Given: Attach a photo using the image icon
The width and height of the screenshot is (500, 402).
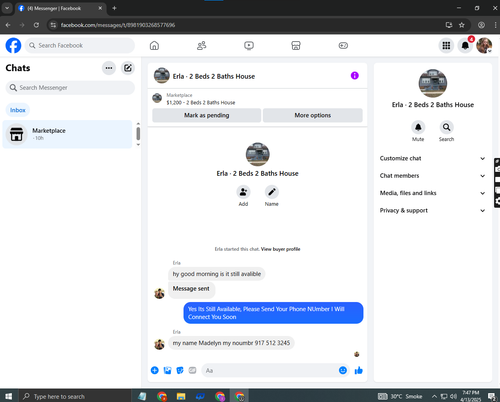Looking at the screenshot, I should coord(167,370).
